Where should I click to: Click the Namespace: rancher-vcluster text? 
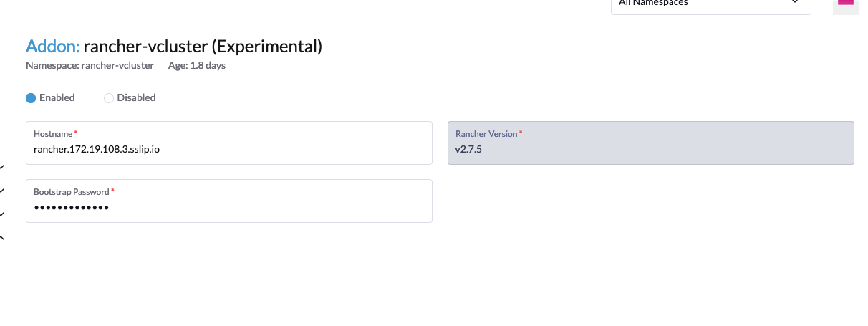(90, 66)
